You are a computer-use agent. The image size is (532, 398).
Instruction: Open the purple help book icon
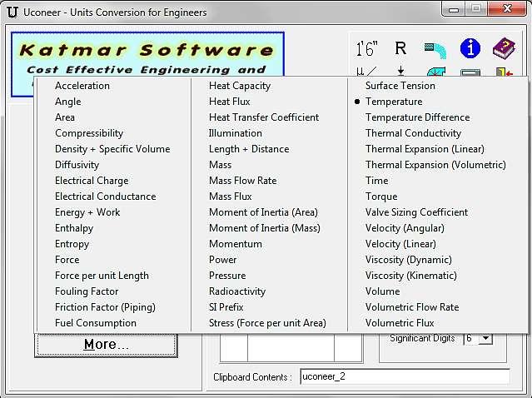pyautogui.click(x=504, y=48)
